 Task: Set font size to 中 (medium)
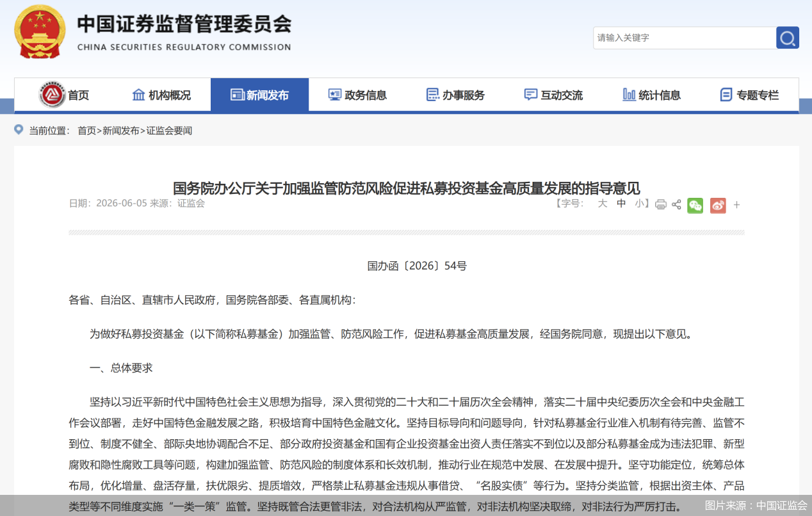pos(621,204)
